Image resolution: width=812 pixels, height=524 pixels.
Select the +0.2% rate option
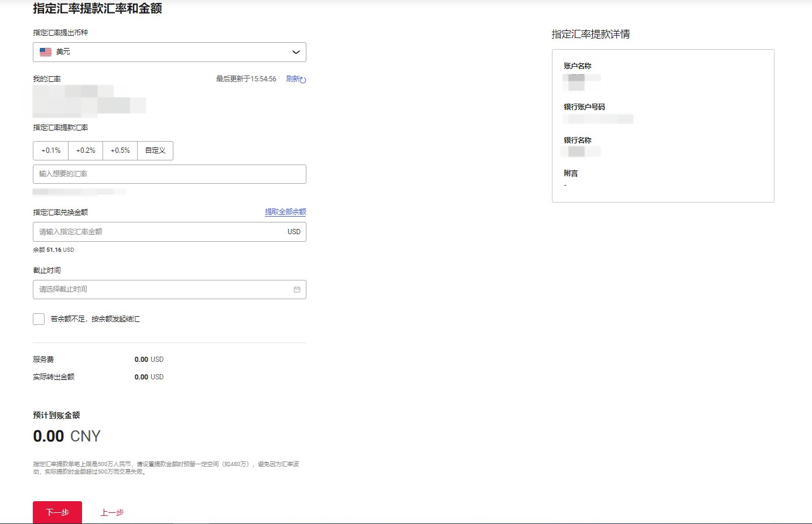pos(86,150)
